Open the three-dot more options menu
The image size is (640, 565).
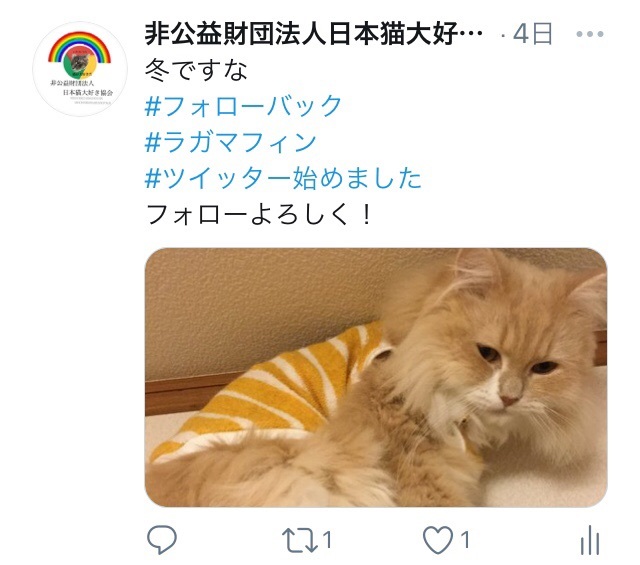(x=589, y=34)
